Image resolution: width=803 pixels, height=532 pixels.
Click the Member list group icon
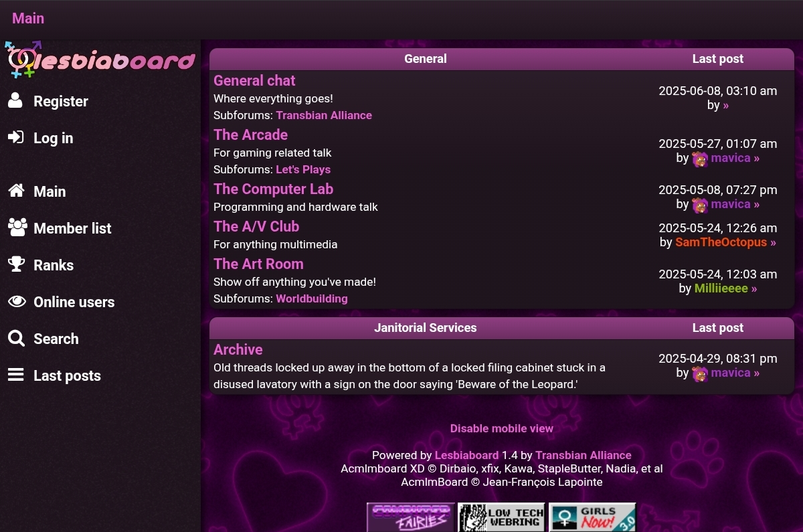pyautogui.click(x=17, y=228)
